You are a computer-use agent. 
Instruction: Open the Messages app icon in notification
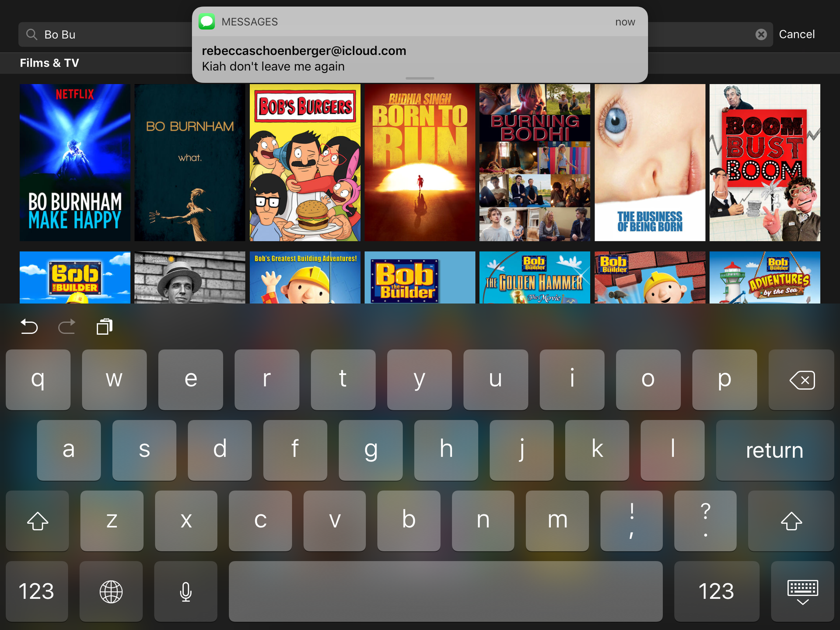[x=206, y=21]
